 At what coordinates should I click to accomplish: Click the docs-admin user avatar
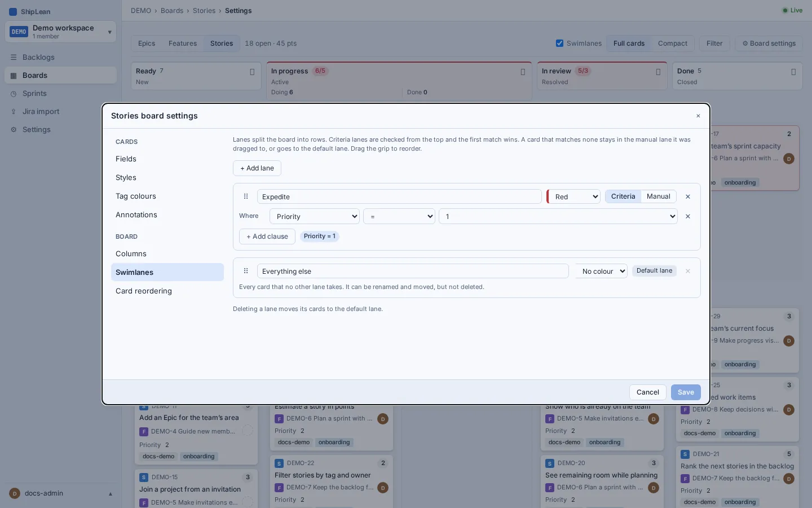[x=15, y=493]
